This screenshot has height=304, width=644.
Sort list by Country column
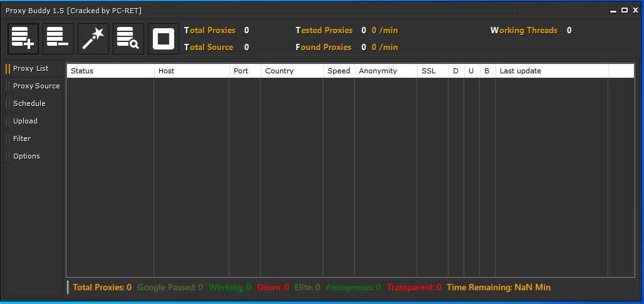pyautogui.click(x=292, y=71)
